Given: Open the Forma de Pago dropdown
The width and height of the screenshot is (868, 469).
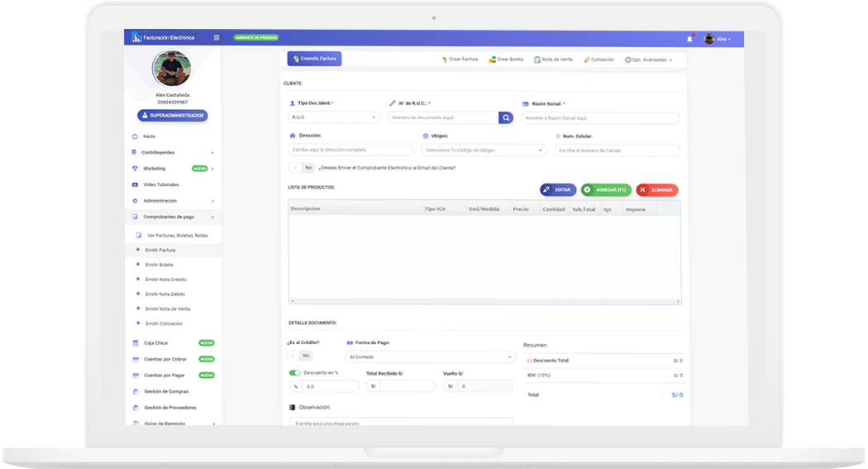Looking at the screenshot, I should (x=430, y=357).
